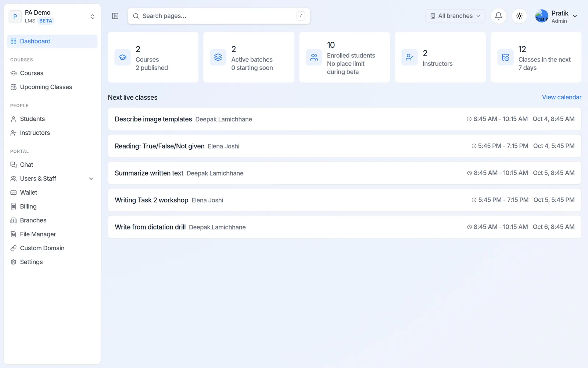The width and height of the screenshot is (588, 368).
Task: Click the clock icon beside Writing Task 2 time
Action: 474,200
